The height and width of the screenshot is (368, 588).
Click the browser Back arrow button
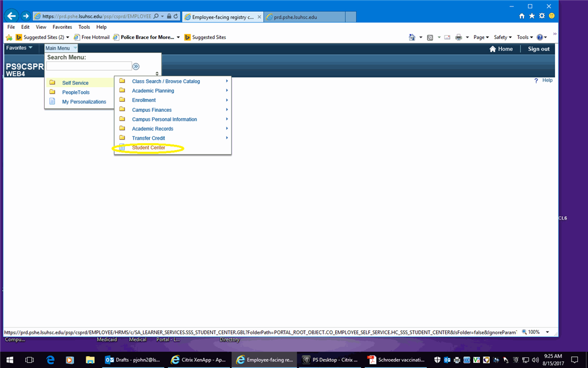click(12, 16)
